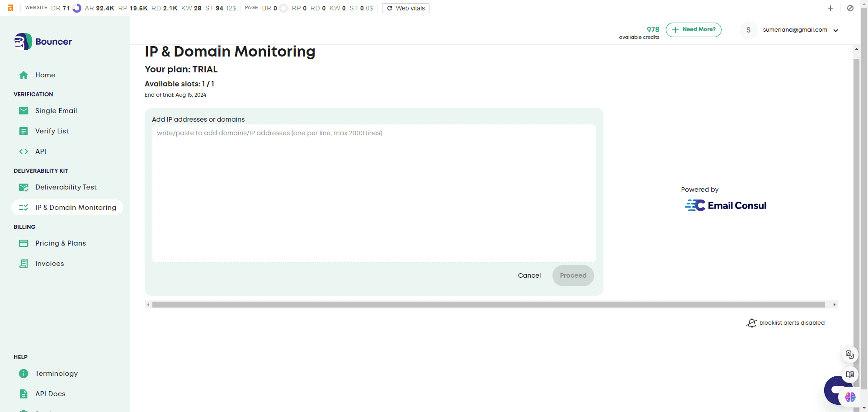
Task: Click the IP & Domain Monitoring checklist icon
Action: [x=24, y=208]
